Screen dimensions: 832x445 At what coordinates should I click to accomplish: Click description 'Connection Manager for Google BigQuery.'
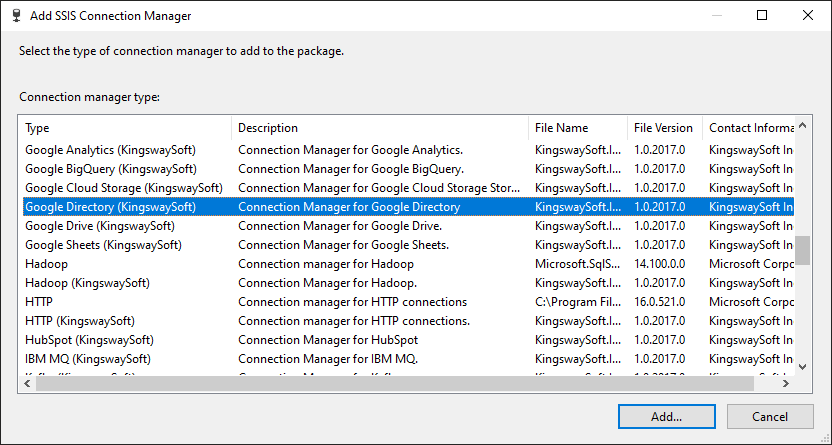pos(351,169)
